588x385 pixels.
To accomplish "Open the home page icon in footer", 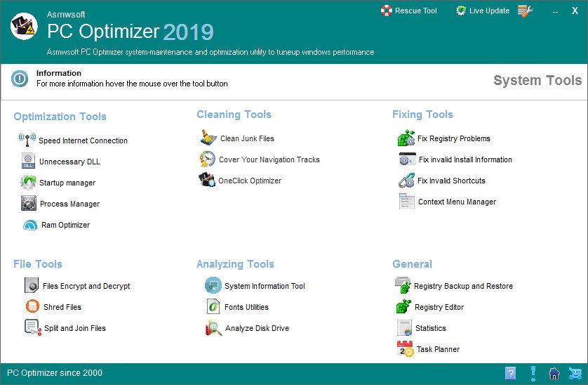I will tap(554, 373).
